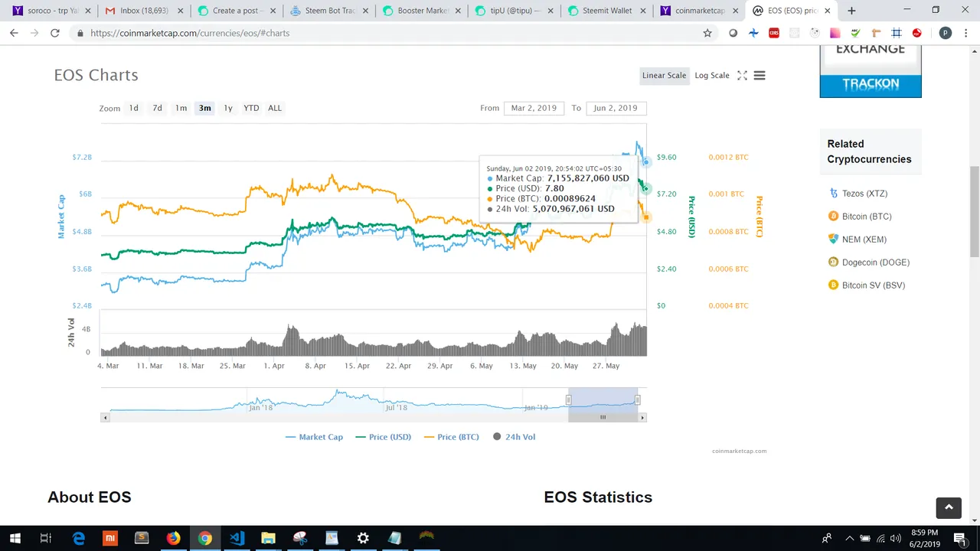Toggle Market Cap series in legend
Viewport: 980px width, 551px height.
point(314,437)
